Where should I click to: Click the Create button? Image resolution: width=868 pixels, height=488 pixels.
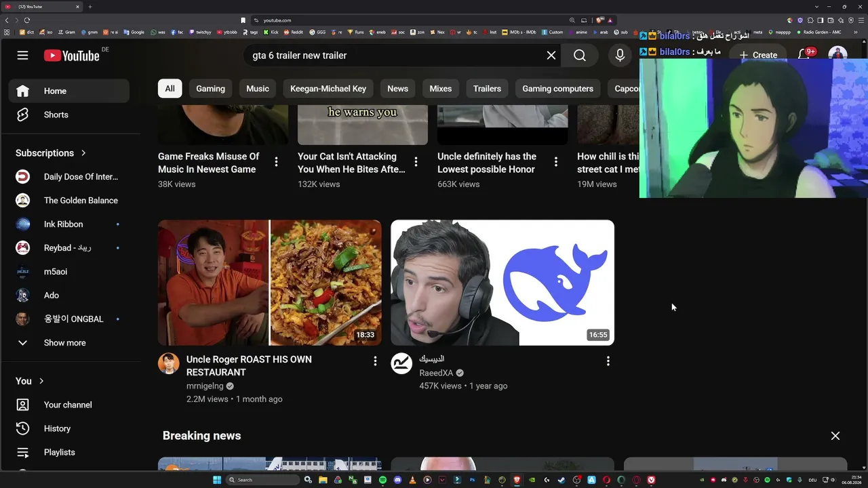[x=758, y=55]
